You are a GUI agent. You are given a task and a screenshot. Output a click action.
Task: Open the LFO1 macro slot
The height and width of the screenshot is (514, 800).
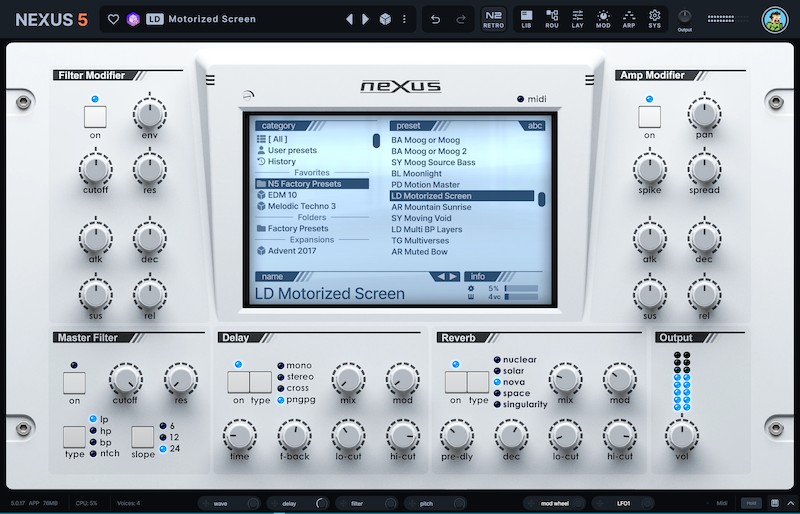pyautogui.click(x=623, y=504)
